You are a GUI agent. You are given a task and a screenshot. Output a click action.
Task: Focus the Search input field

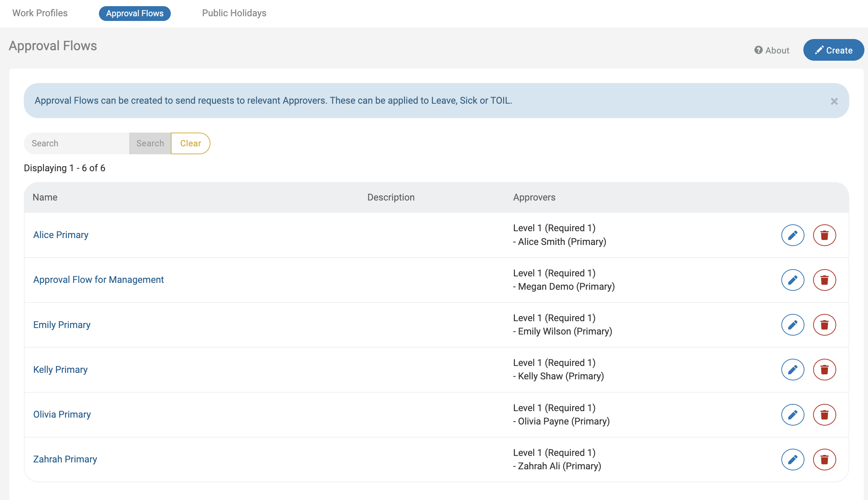click(77, 143)
